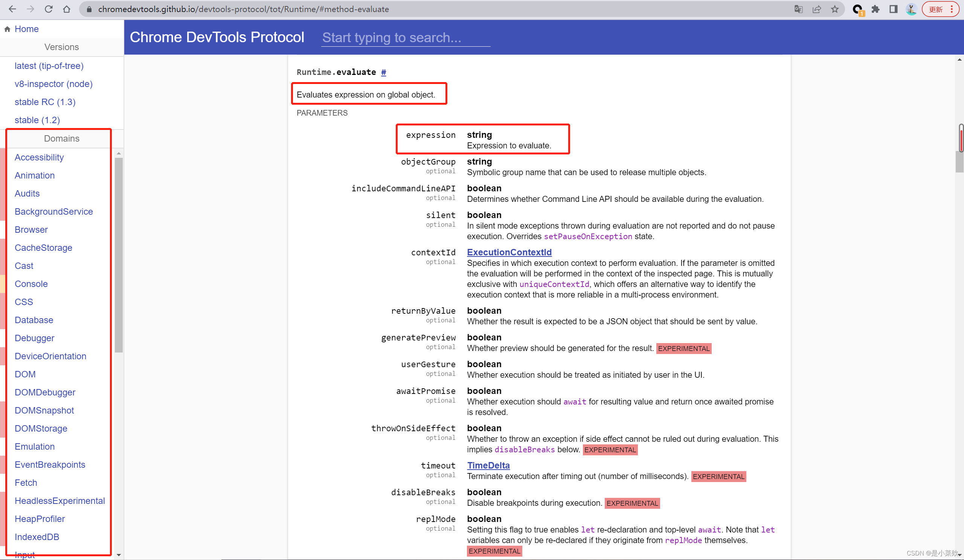The height and width of the screenshot is (560, 964).
Task: Click Chrome DevTools Protocol title
Action: point(217,37)
